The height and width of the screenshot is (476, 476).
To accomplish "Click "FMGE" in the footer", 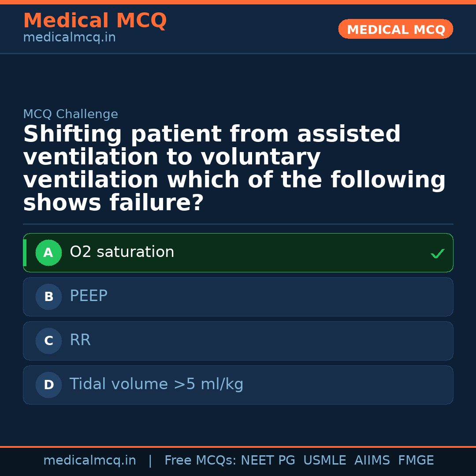I will coord(416,461).
